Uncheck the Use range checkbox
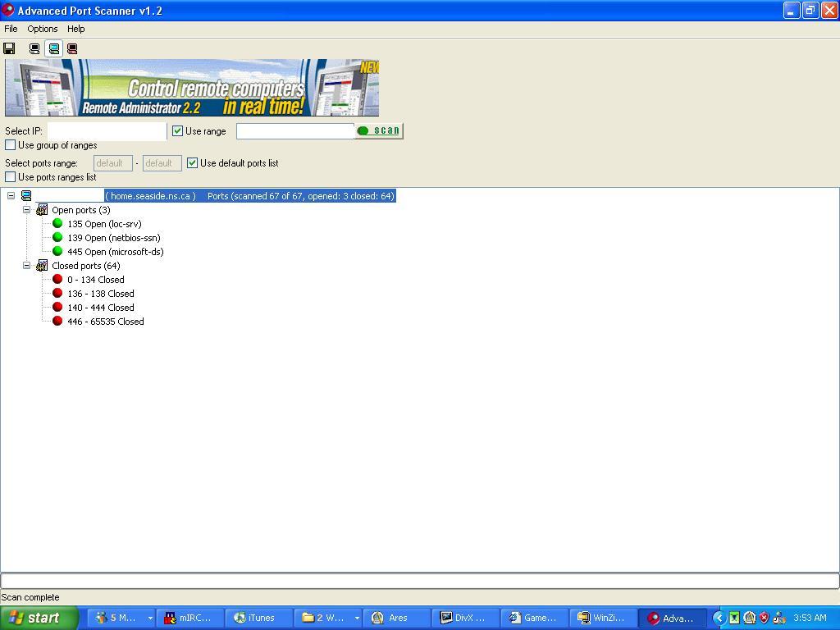 click(177, 130)
